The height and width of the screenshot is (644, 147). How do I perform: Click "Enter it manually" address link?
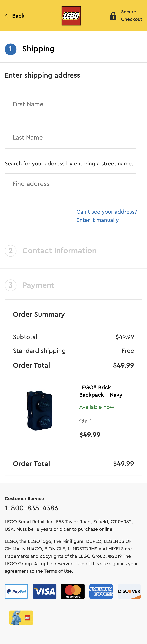point(97,220)
